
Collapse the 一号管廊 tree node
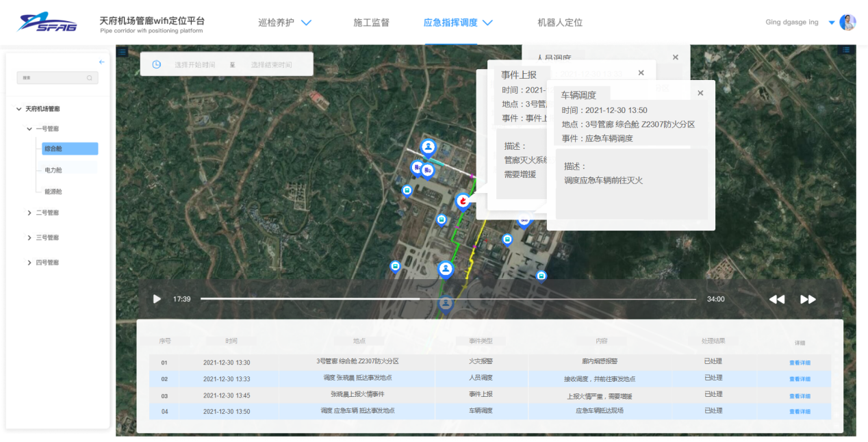click(29, 129)
